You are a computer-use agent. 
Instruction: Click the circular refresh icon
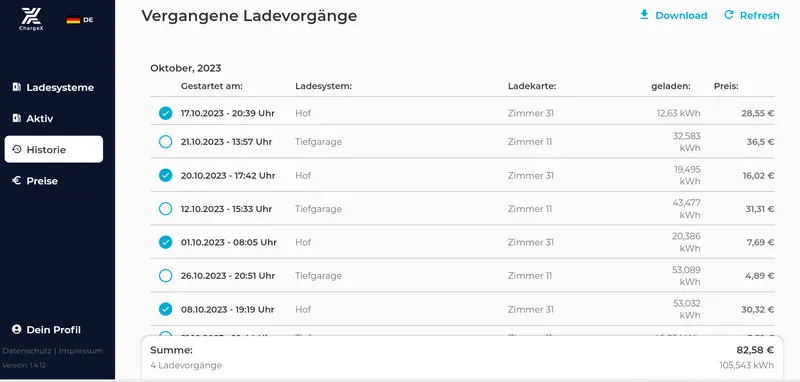point(729,15)
